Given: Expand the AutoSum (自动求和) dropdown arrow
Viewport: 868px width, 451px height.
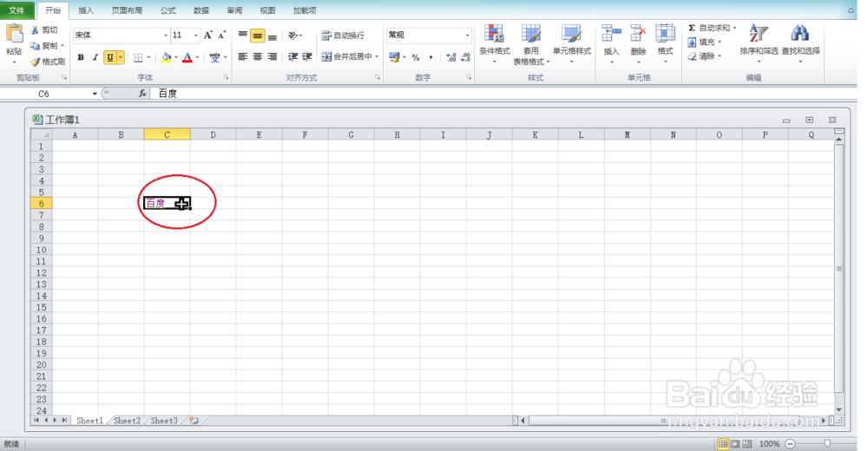Looking at the screenshot, I should pos(734,28).
